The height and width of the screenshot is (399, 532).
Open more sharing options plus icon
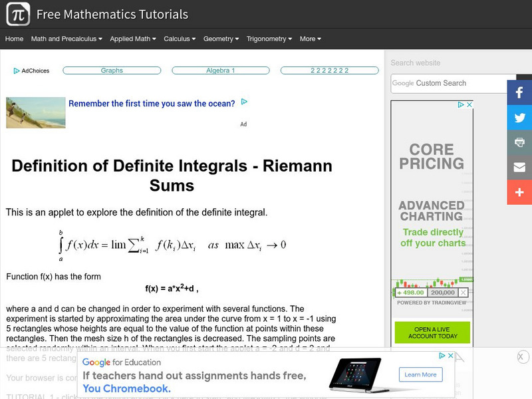(x=519, y=192)
